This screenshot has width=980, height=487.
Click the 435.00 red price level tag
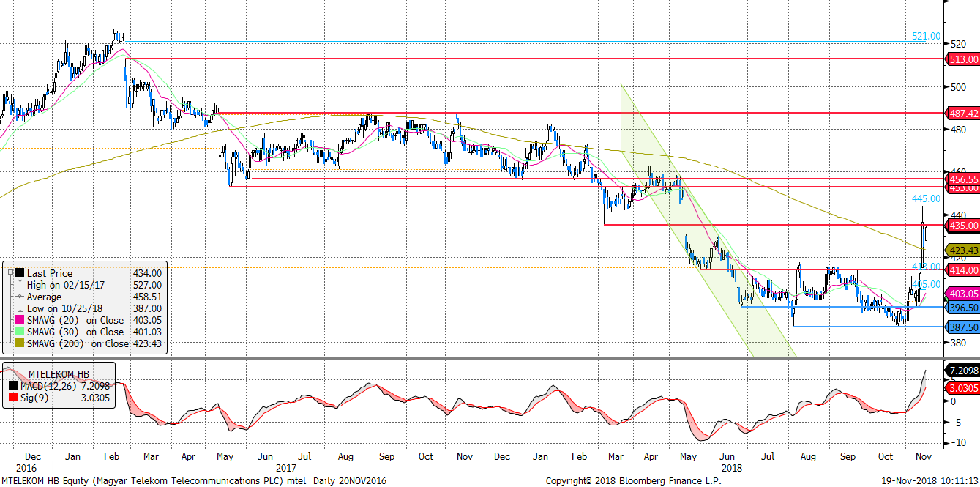[x=962, y=225]
